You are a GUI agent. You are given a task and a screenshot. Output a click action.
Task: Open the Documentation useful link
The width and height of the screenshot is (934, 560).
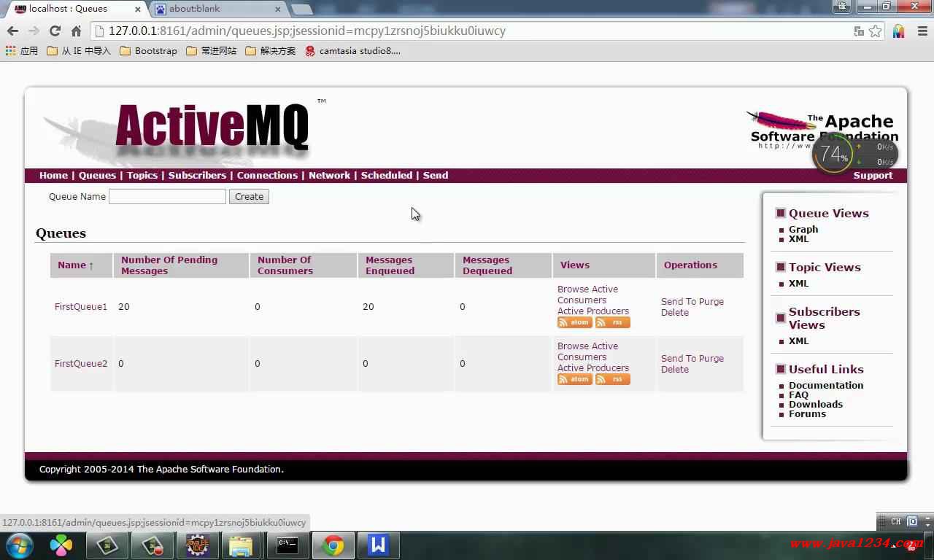pos(826,385)
